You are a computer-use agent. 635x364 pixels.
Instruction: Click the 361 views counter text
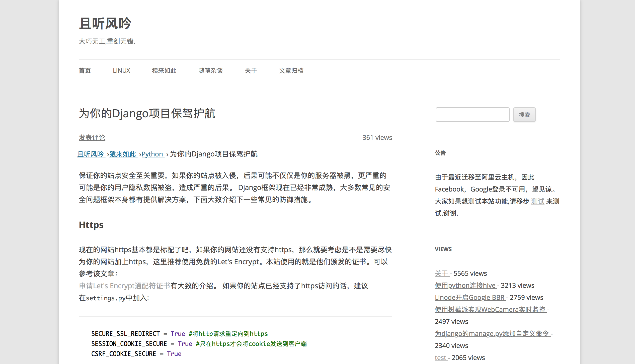coord(377,138)
